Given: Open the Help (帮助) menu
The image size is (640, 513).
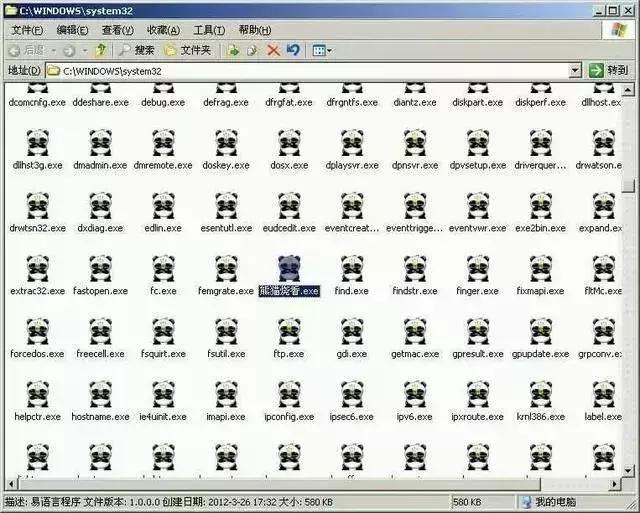Looking at the screenshot, I should coord(255,30).
